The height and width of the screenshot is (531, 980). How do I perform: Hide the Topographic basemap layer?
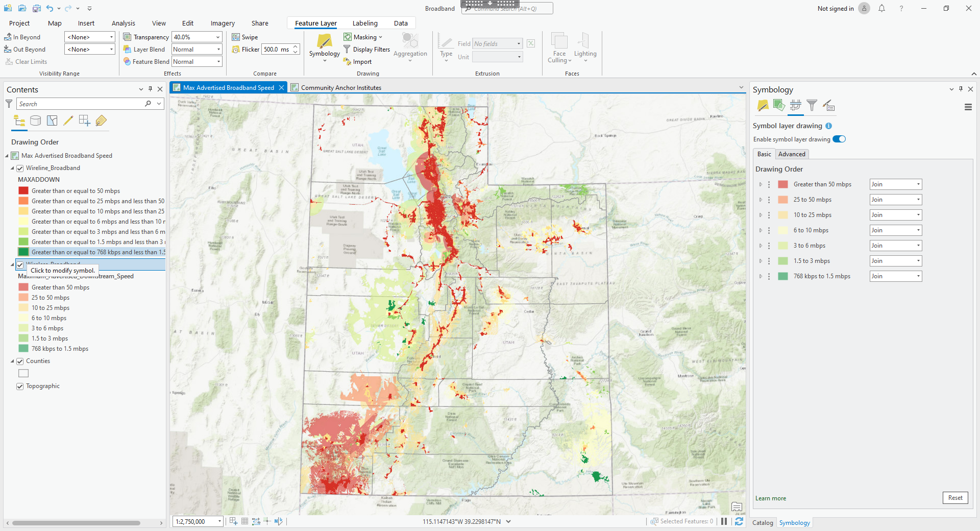20,387
